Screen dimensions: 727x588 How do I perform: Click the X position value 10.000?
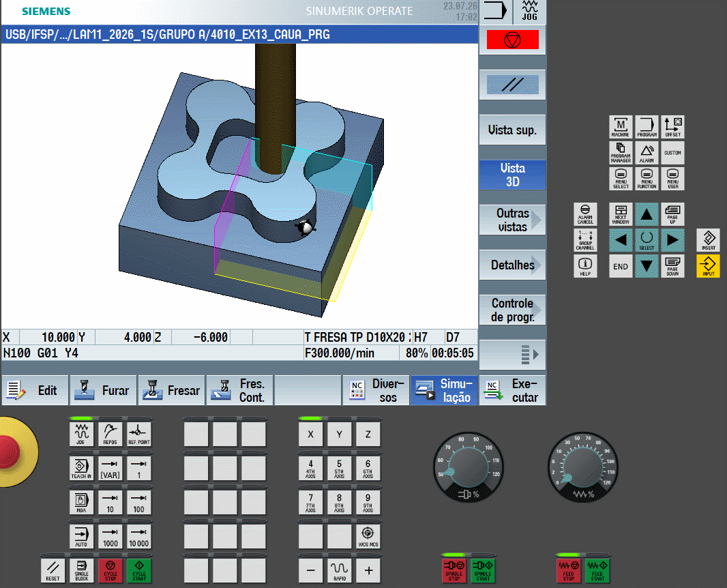click(x=57, y=337)
